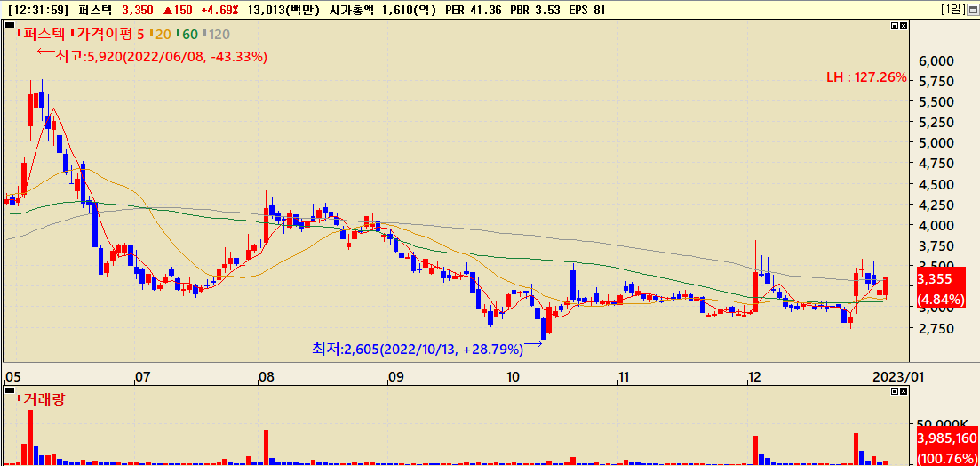Click the current price 3,350 in header
The height and width of the screenshot is (466, 980).
[x=138, y=10]
